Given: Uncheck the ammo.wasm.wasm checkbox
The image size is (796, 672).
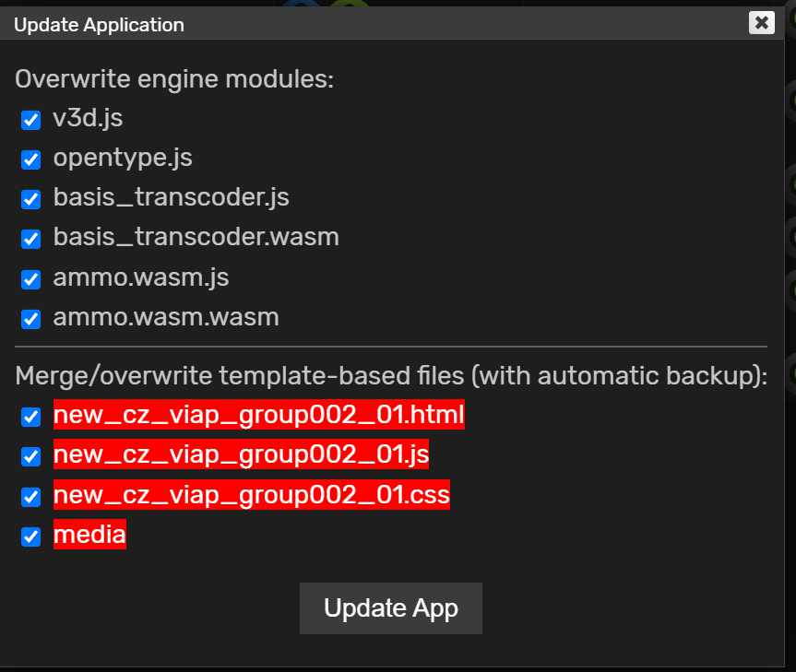Looking at the screenshot, I should click(x=31, y=319).
